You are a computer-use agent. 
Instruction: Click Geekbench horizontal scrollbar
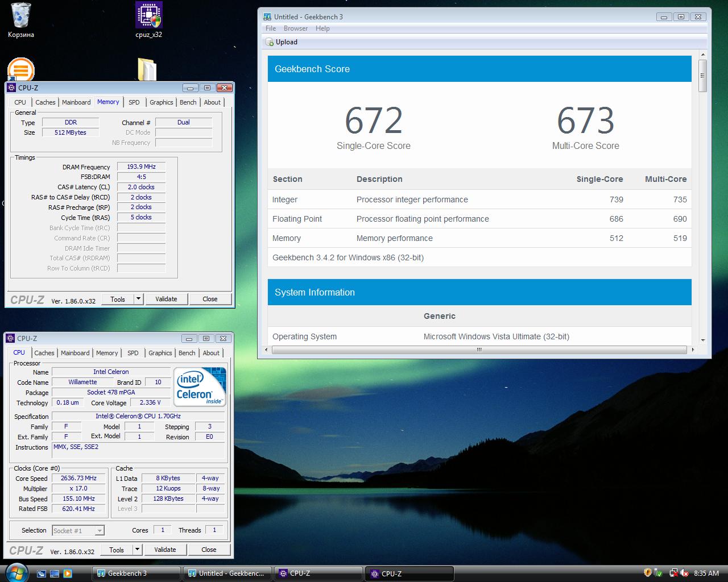click(x=479, y=350)
